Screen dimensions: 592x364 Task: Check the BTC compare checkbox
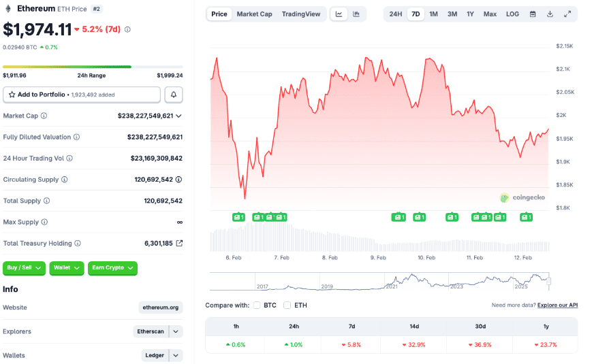point(257,305)
